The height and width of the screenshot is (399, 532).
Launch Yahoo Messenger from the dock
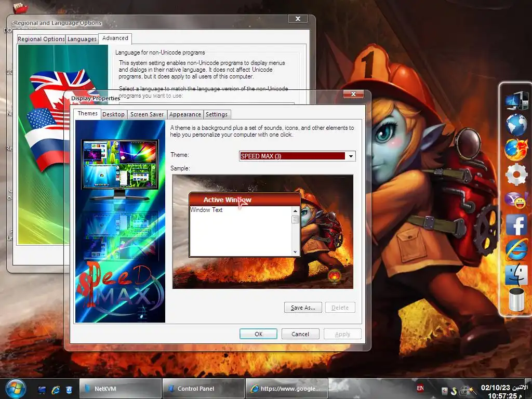point(516,200)
